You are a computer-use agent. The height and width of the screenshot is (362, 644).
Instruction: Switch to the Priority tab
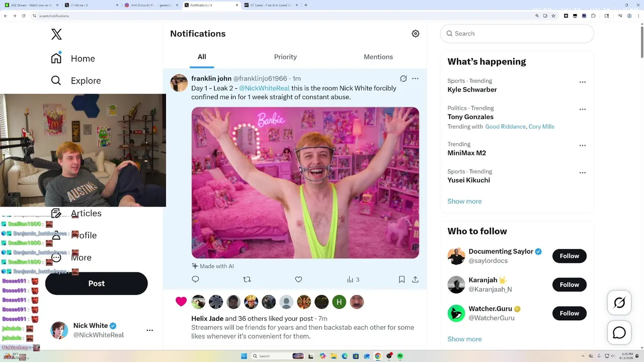(285, 57)
